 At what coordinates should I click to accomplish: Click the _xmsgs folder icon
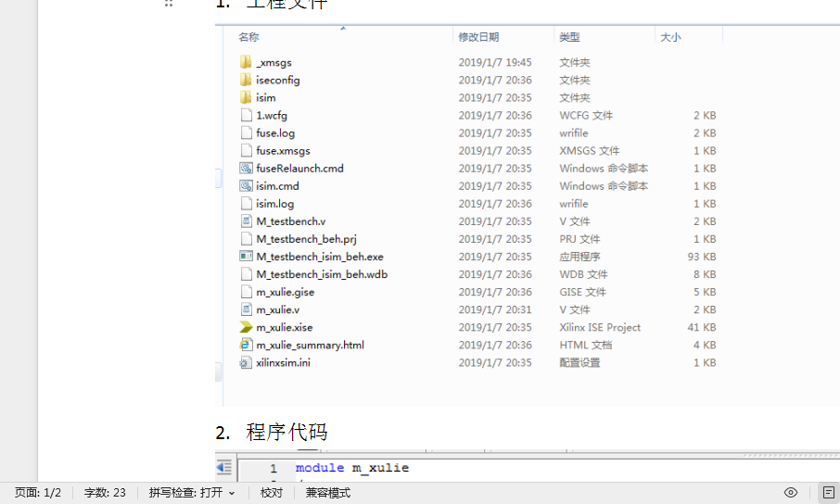(x=246, y=62)
